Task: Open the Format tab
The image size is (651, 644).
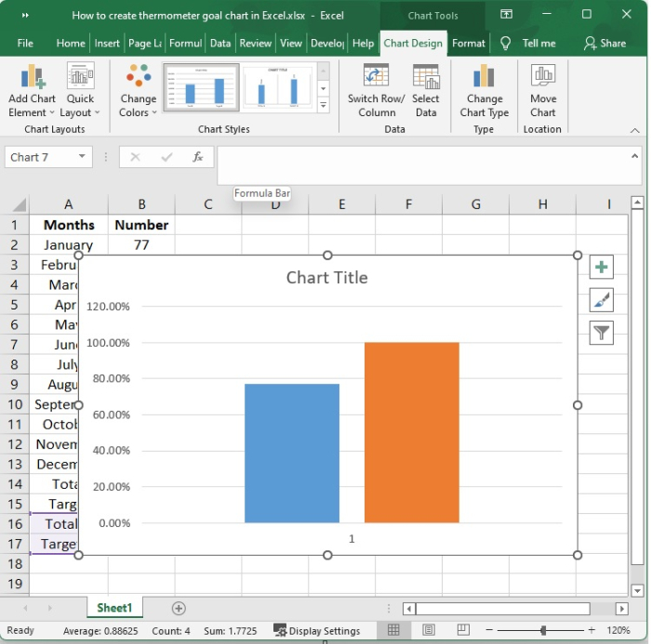Action: (469, 43)
